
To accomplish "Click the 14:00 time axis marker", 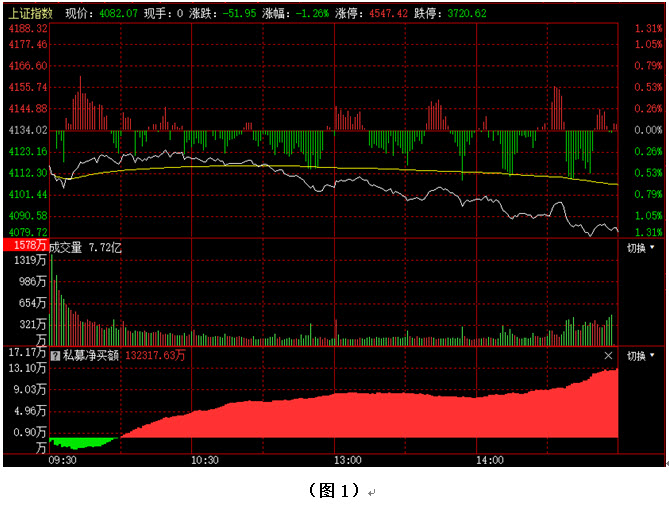I will [489, 461].
